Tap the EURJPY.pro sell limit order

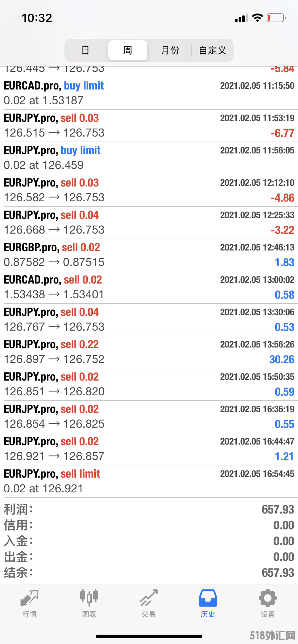pyautogui.click(x=149, y=481)
